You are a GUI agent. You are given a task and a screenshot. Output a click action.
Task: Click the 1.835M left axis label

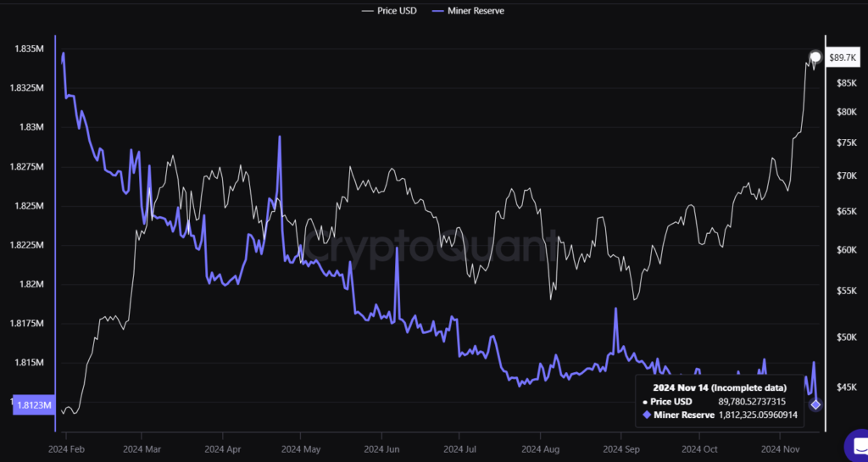(x=28, y=49)
